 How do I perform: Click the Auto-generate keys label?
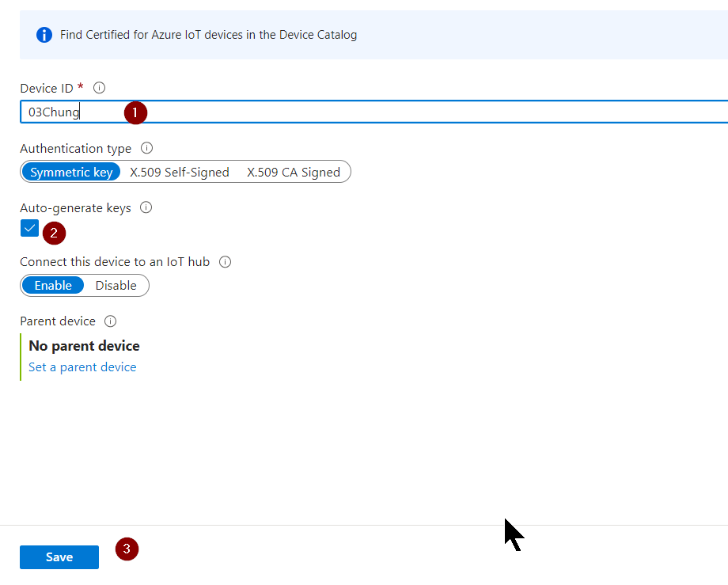tap(76, 208)
